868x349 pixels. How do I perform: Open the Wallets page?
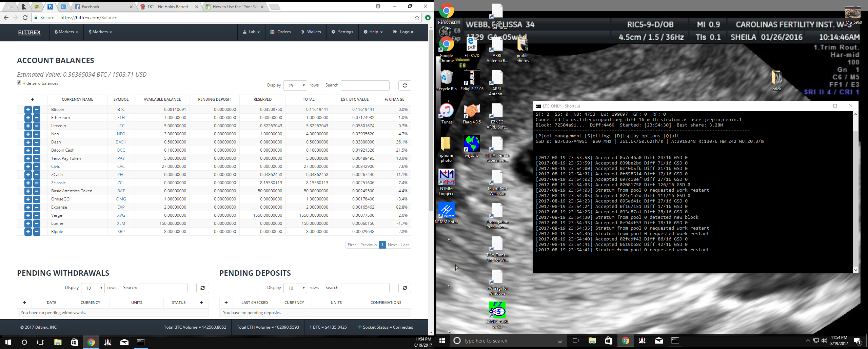pos(311,32)
